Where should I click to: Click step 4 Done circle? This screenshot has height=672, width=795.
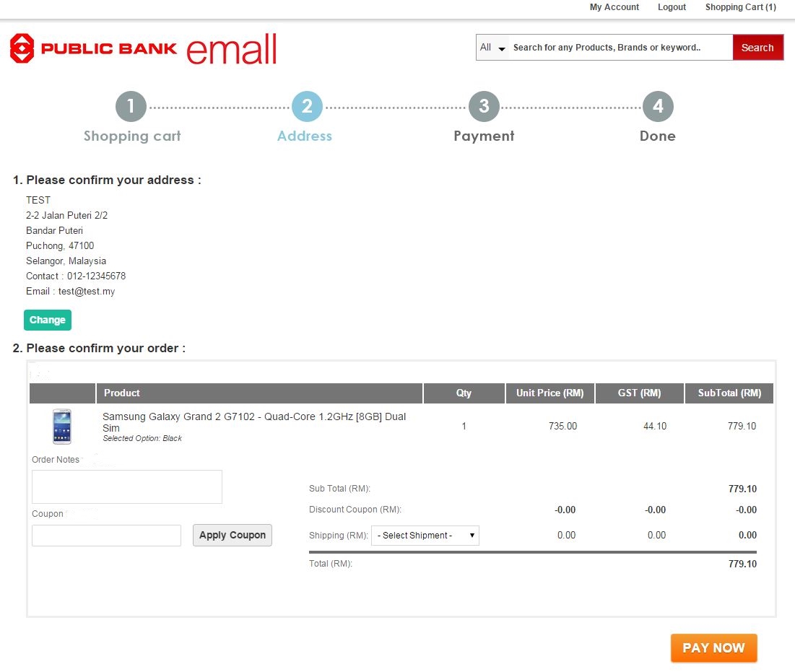[x=658, y=106]
